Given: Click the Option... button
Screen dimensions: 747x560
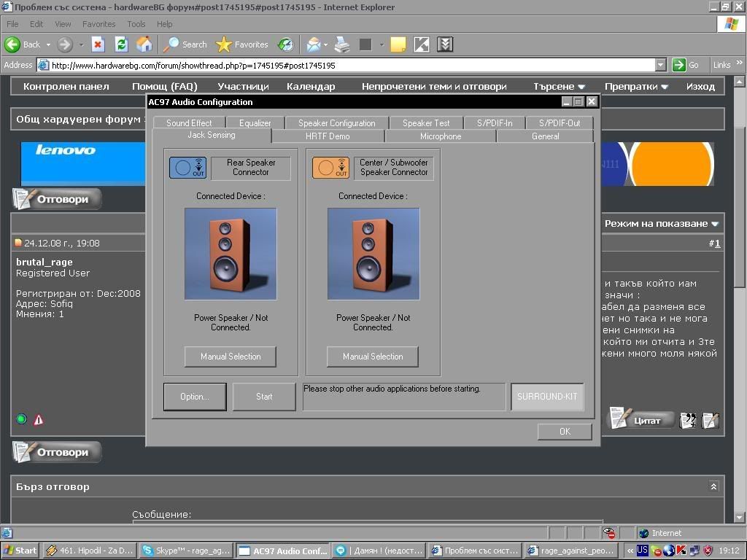Looking at the screenshot, I should pos(194,397).
